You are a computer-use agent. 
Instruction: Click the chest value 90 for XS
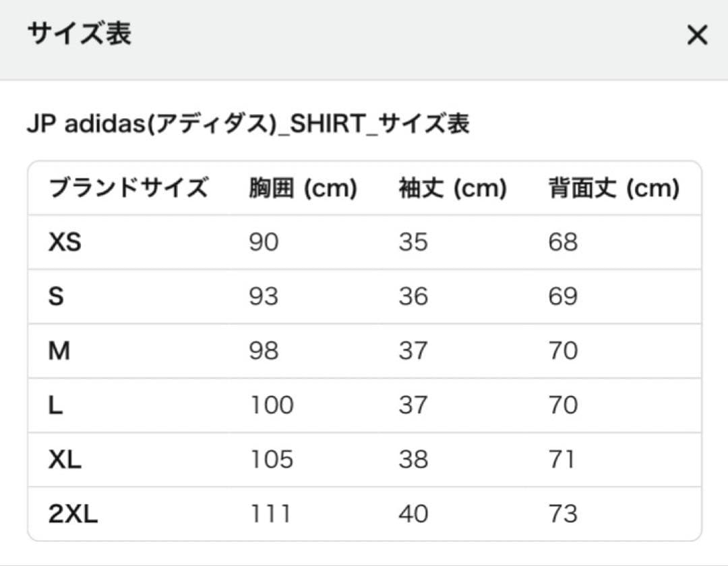pyautogui.click(x=262, y=242)
